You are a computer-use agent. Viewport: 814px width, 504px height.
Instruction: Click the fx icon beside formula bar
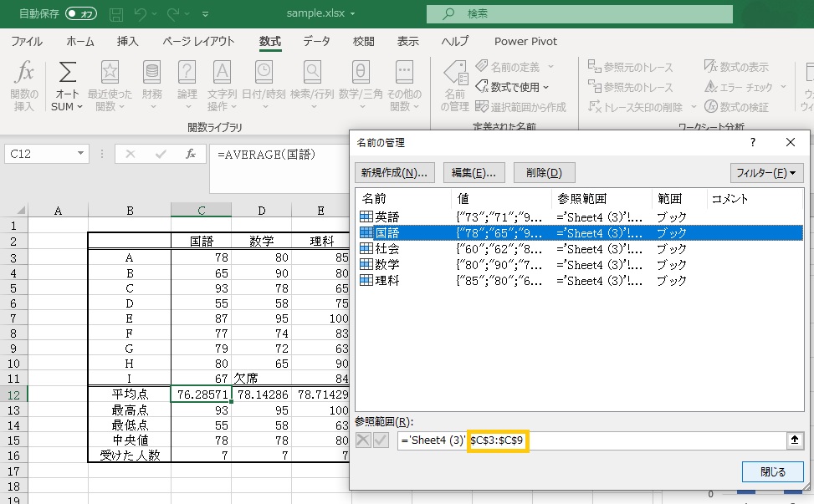(x=191, y=154)
